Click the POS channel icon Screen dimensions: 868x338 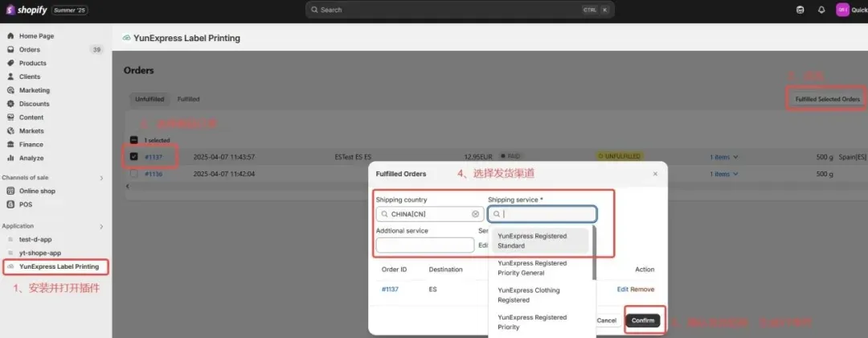tap(10, 204)
